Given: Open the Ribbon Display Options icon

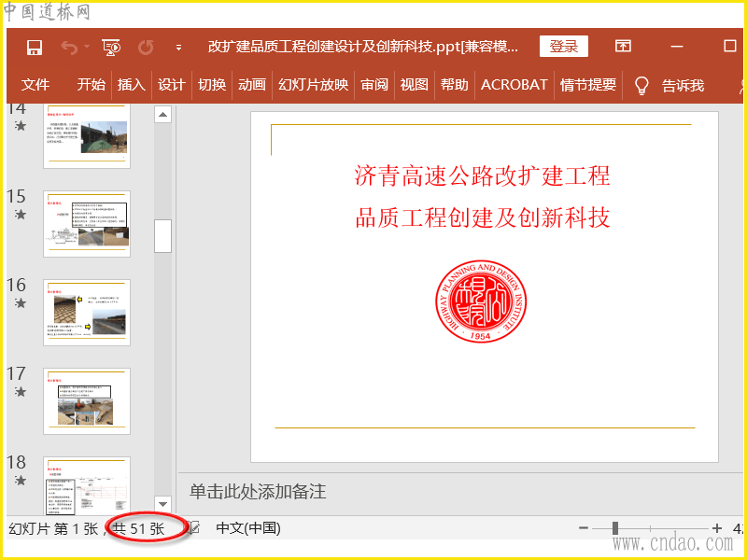Looking at the screenshot, I should click(x=623, y=46).
